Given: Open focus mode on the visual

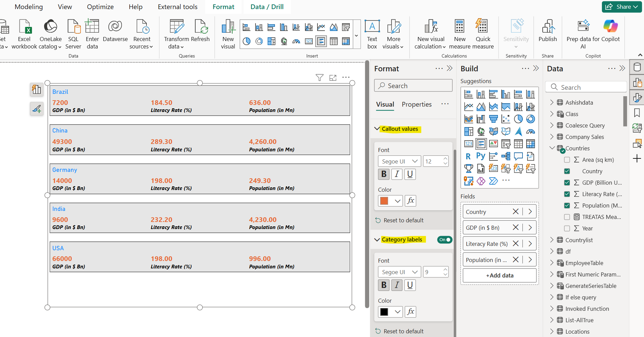Looking at the screenshot, I should [x=333, y=77].
